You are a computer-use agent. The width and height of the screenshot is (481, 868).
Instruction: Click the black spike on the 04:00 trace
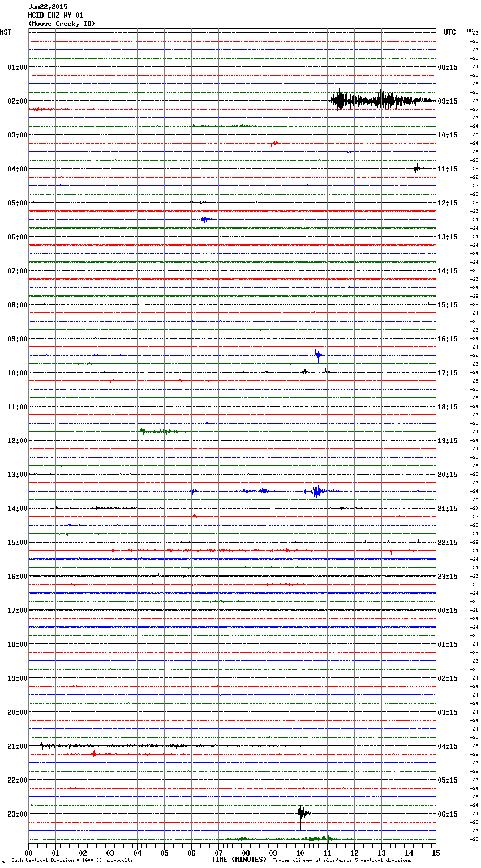pyautogui.click(x=416, y=168)
